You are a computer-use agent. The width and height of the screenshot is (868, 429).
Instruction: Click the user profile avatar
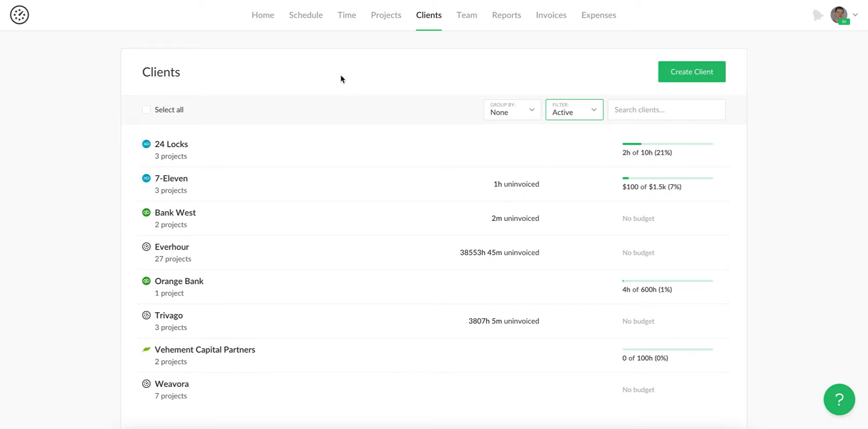point(839,15)
